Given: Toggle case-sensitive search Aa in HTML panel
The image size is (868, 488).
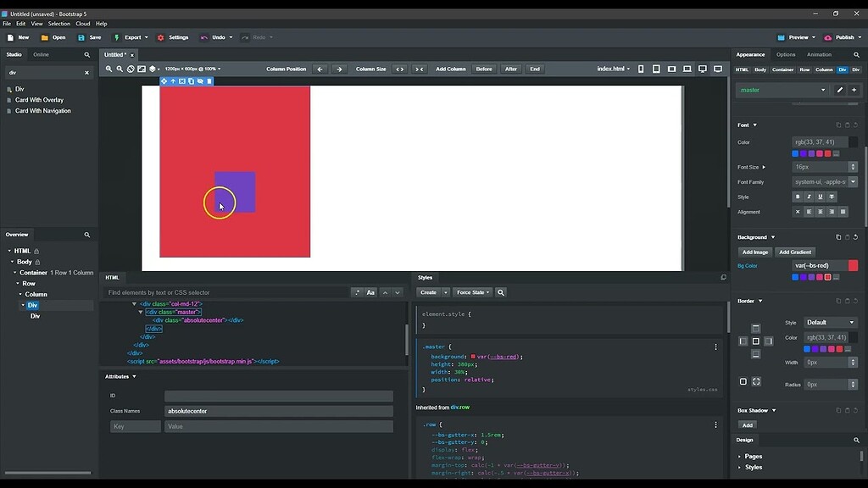Looking at the screenshot, I should click(x=371, y=292).
